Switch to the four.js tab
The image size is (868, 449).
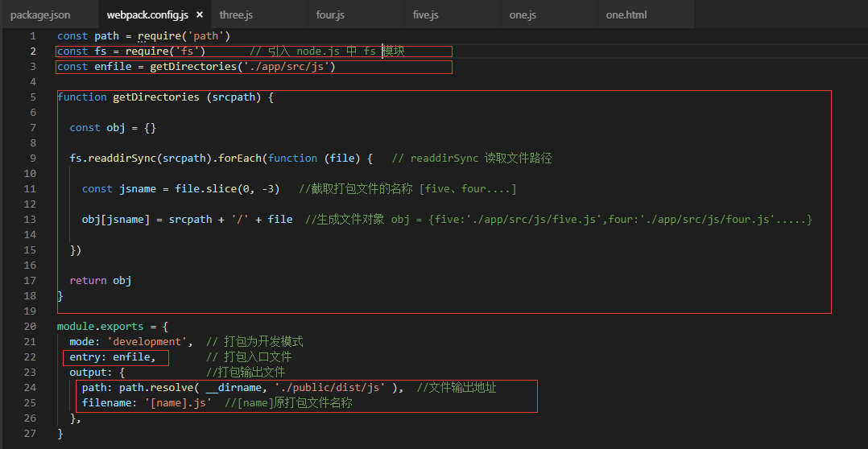click(x=330, y=14)
